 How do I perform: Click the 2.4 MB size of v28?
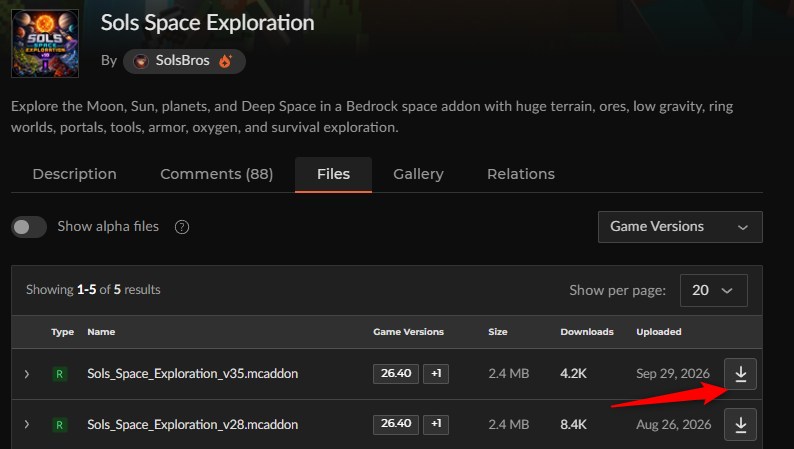(508, 424)
